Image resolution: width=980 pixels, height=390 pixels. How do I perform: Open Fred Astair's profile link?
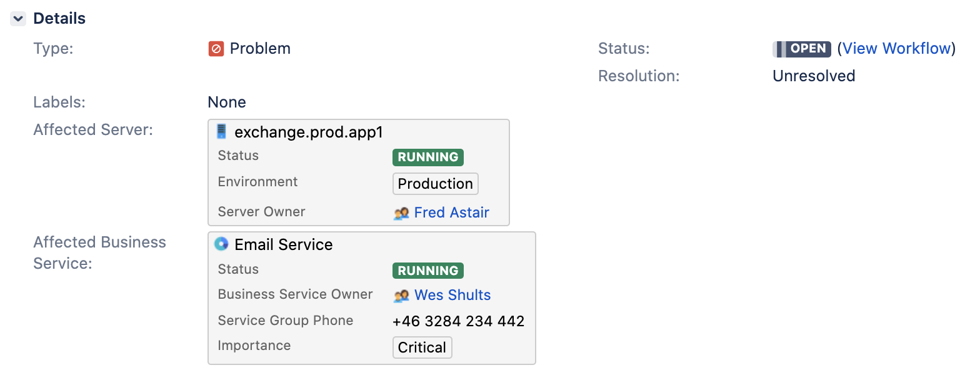click(x=451, y=212)
